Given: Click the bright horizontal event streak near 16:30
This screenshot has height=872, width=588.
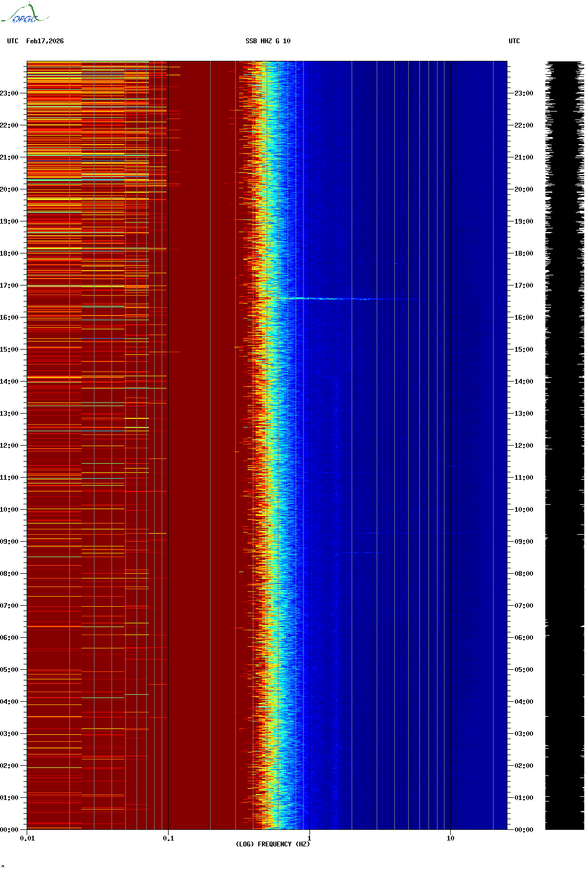Looking at the screenshot, I should (x=320, y=298).
